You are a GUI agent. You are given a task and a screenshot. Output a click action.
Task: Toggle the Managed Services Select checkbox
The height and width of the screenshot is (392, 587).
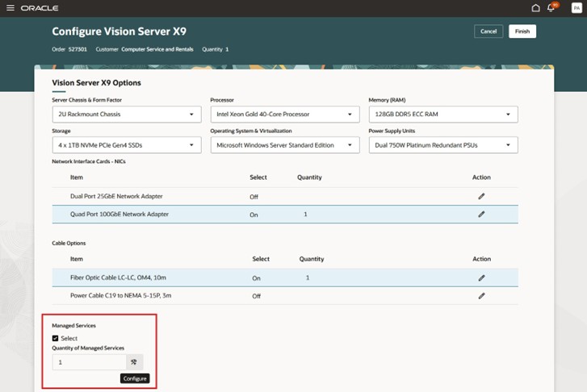[x=56, y=338]
